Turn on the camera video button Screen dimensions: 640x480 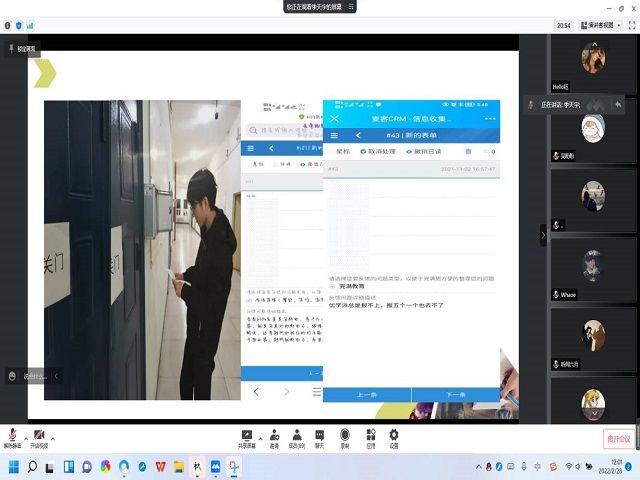(x=39, y=439)
